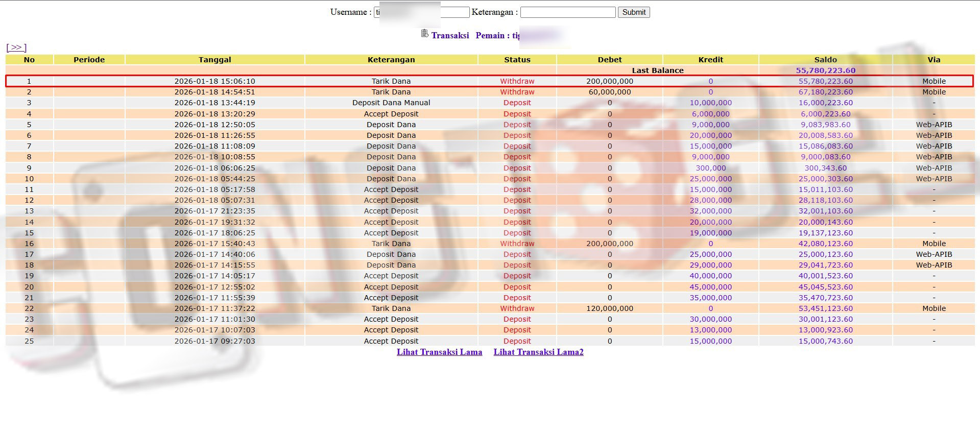The image size is (980, 434).
Task: Select the date 2026-01-17 12:55:02
Action: click(214, 287)
